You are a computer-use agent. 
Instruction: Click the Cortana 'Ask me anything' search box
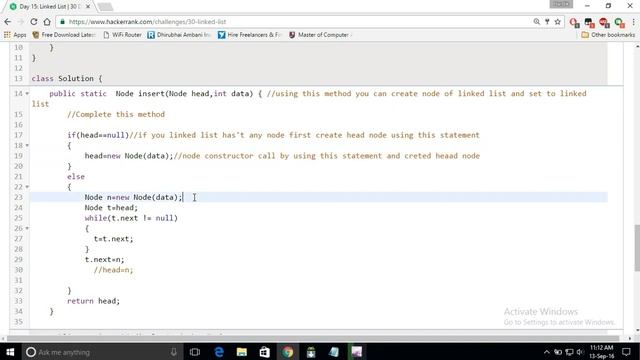click(101, 352)
